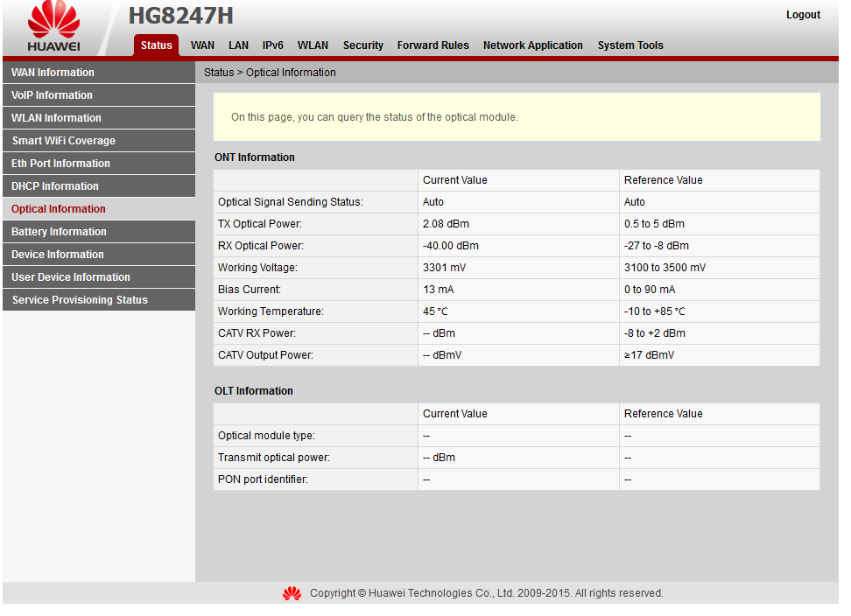
Task: Open the Forward Rules tab
Action: [433, 45]
